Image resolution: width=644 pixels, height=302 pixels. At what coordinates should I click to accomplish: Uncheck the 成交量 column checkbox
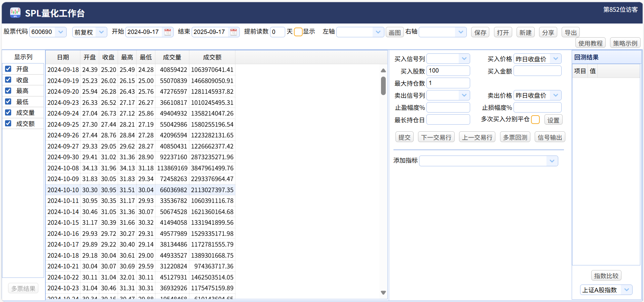(8, 113)
